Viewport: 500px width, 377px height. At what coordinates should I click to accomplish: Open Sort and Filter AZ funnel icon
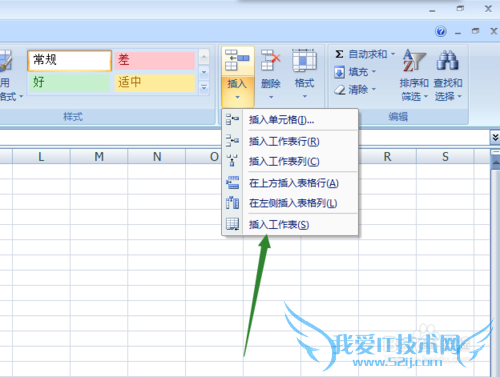point(414,61)
